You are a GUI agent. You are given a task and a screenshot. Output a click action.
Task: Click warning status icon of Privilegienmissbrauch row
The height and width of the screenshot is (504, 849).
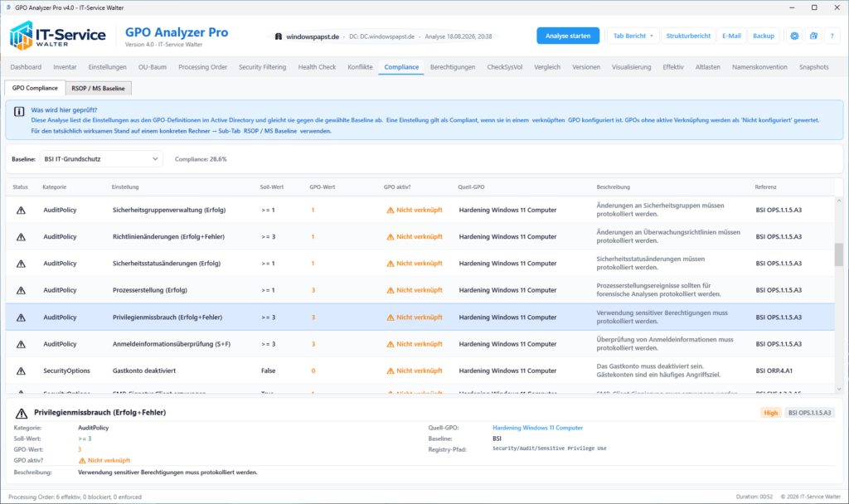21,317
